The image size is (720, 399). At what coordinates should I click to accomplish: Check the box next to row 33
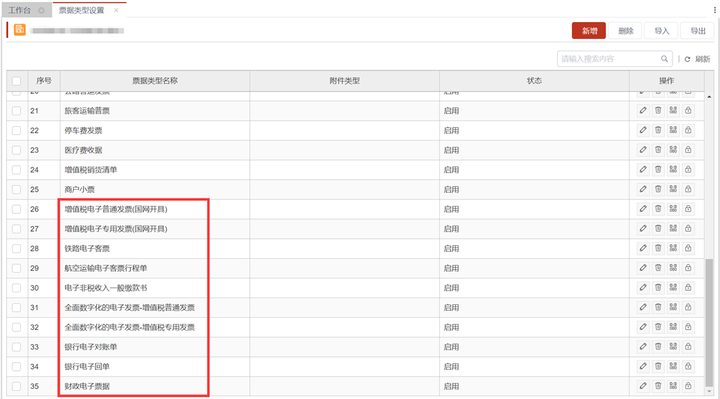[17, 347]
